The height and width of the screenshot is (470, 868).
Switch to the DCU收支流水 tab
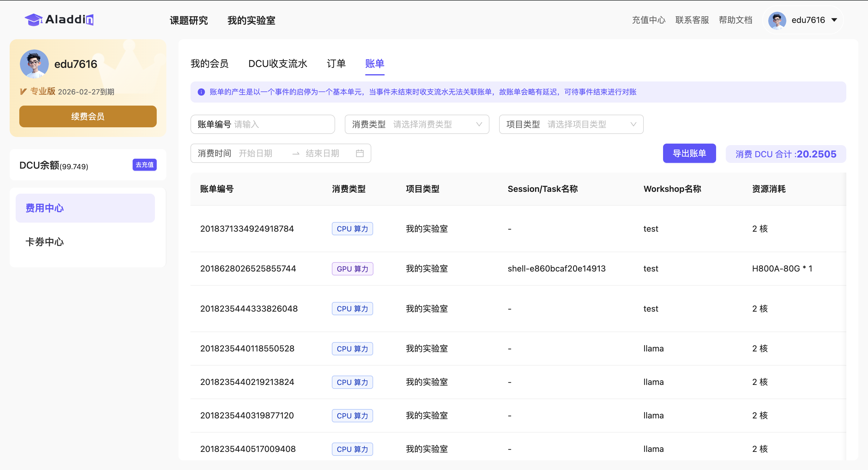(277, 64)
